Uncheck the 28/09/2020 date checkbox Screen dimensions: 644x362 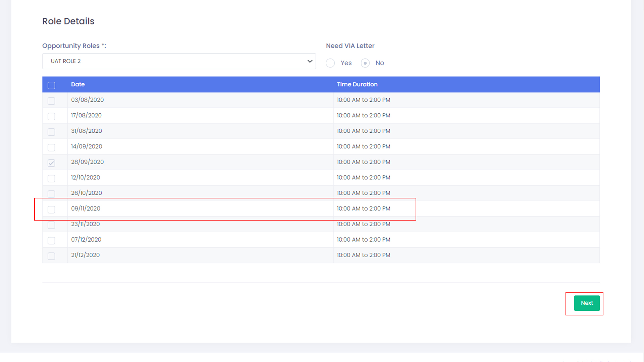pos(51,163)
